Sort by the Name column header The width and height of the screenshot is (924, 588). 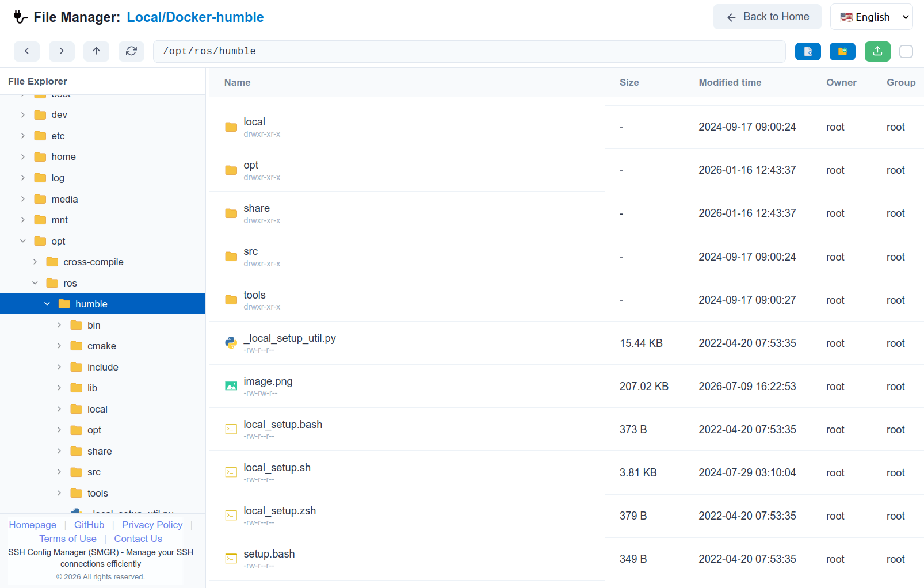pos(237,82)
